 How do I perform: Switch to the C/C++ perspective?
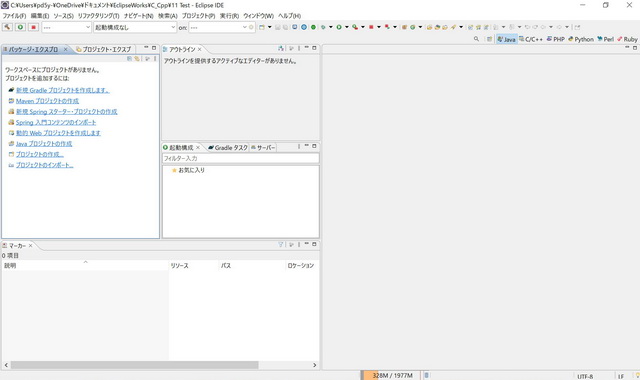(x=531, y=39)
